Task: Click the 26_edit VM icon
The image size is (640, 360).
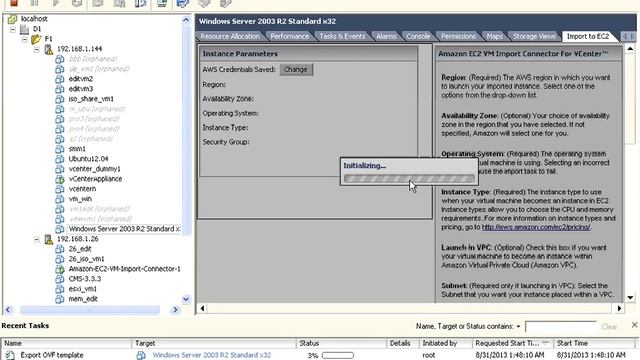Action: point(60,249)
